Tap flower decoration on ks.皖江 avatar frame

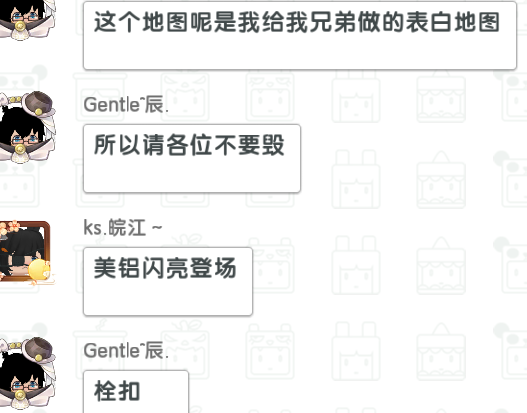click(9, 228)
